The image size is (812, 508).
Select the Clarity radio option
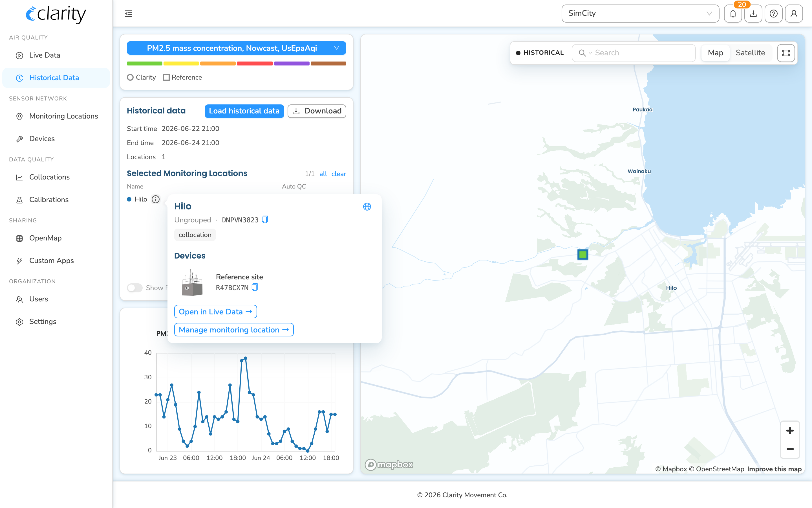pos(130,77)
